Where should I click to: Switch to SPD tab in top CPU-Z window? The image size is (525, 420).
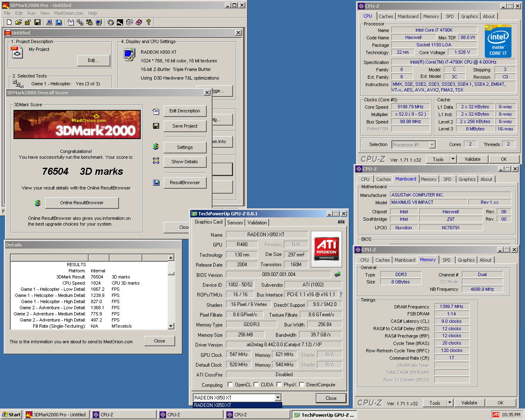point(450,16)
